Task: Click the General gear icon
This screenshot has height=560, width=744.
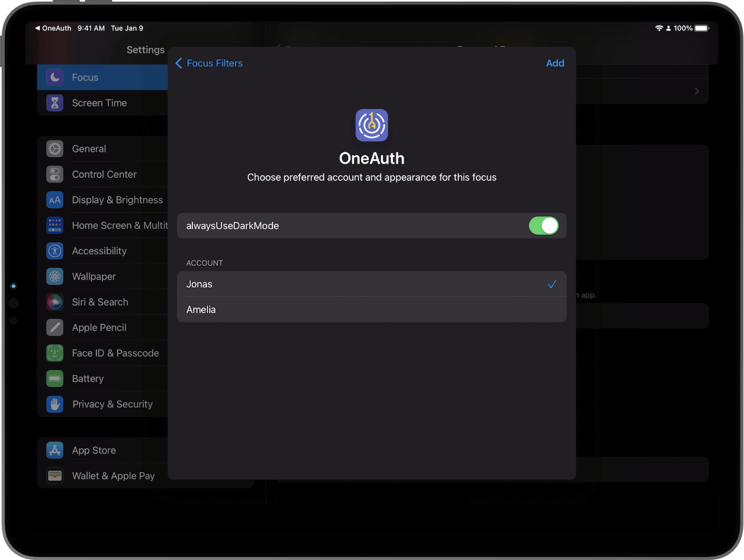Action: point(55,149)
